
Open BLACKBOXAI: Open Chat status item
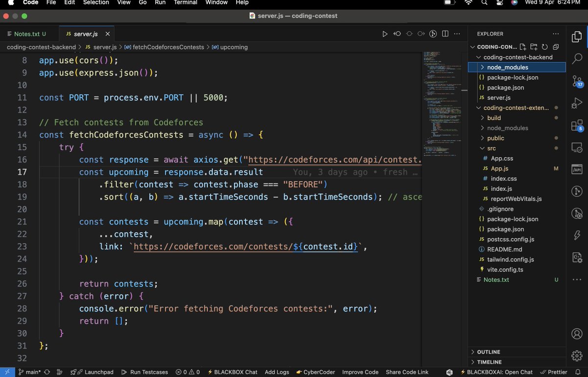click(496, 372)
